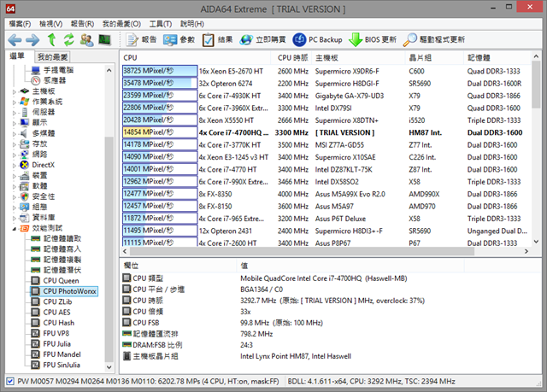Expand the 作業系統 tree node

tap(15, 102)
